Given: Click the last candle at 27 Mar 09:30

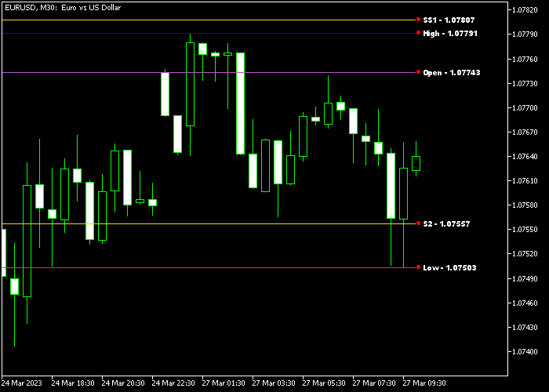Looking at the screenshot, I should [416, 163].
